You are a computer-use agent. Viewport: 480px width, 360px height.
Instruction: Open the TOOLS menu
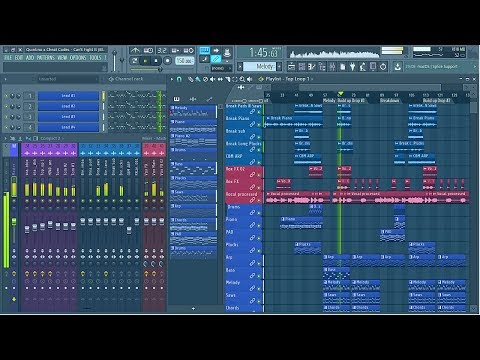pos(95,58)
